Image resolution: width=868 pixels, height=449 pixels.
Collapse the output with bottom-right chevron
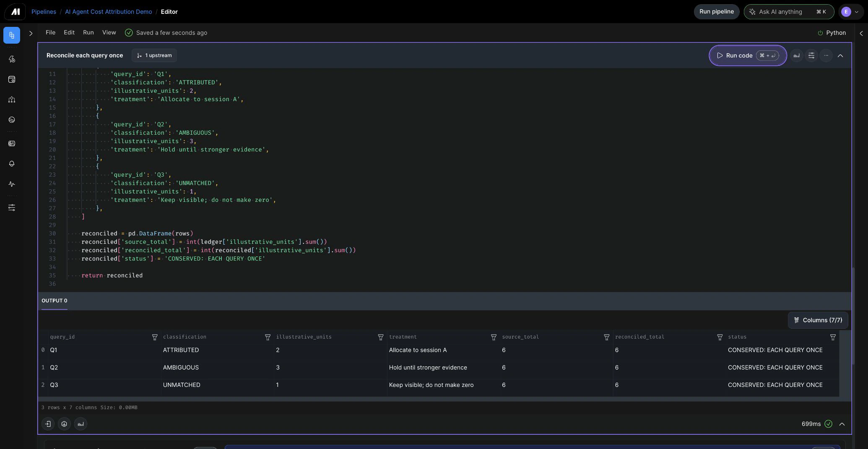point(842,424)
